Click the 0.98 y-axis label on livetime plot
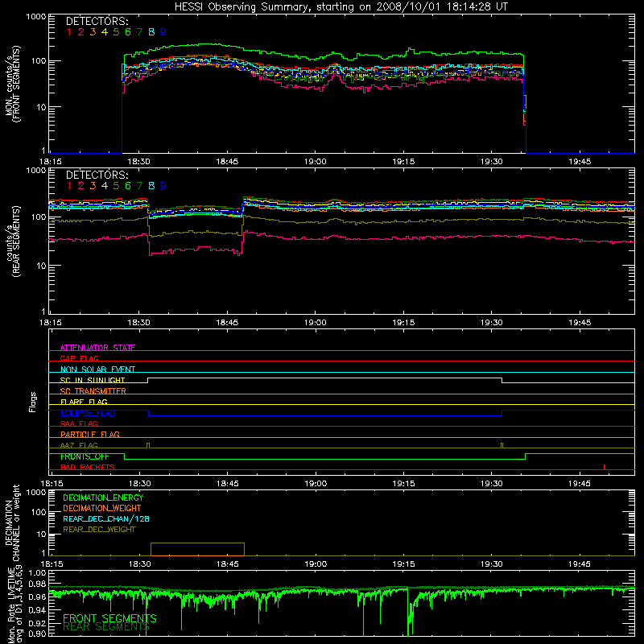The image size is (644, 644). tap(37, 584)
